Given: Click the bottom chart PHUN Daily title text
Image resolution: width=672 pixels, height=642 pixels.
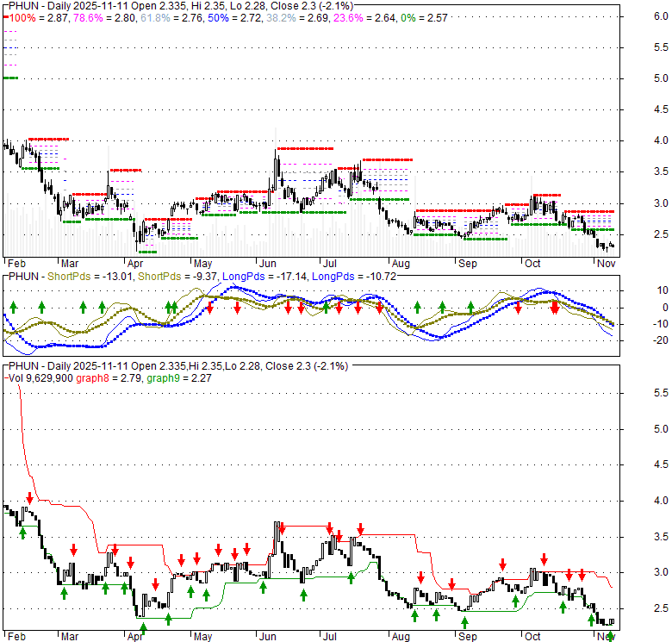Looking at the screenshot, I should [x=178, y=366].
